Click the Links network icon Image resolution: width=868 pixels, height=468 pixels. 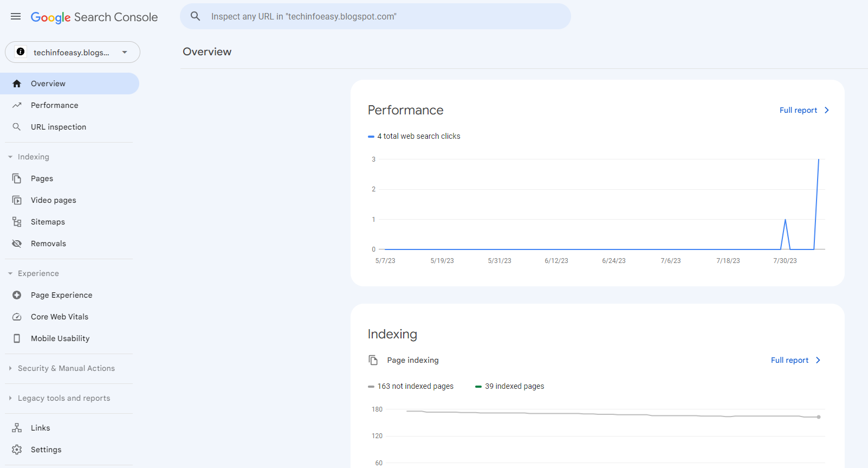point(17,428)
